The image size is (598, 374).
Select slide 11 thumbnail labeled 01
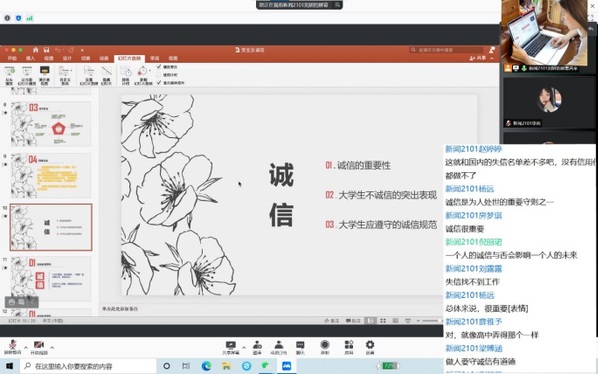(x=50, y=279)
